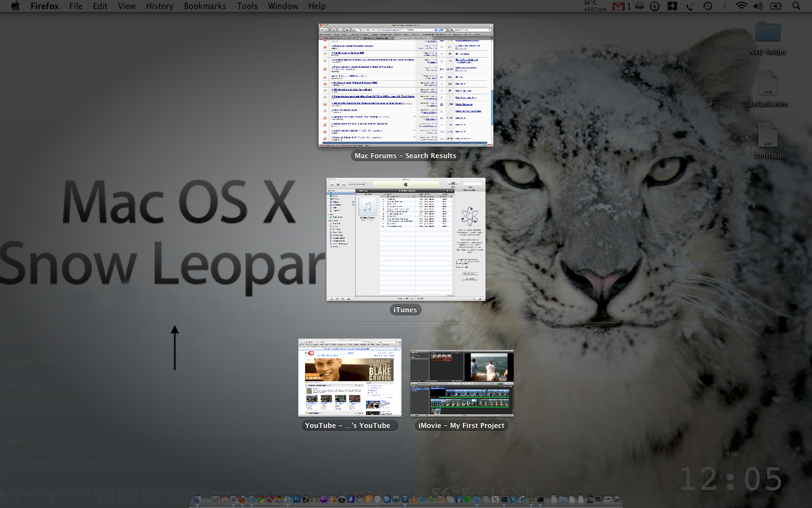Open the Firefox application menu
This screenshot has width=812, height=508.
coord(45,6)
